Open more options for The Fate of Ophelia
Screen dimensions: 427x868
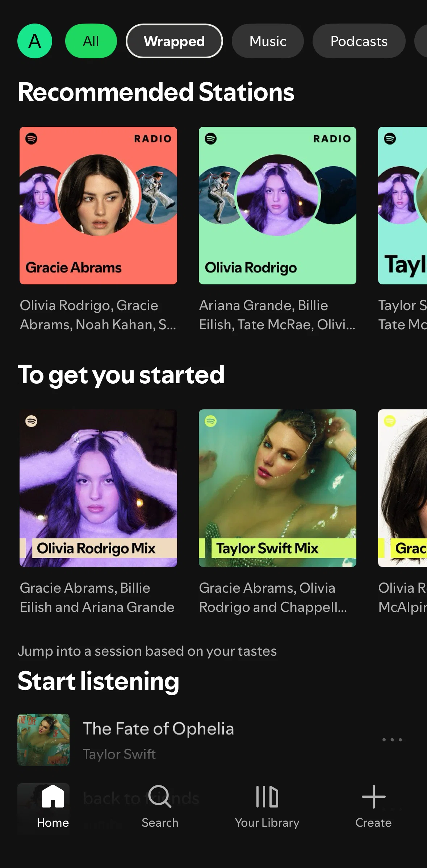[x=392, y=740]
